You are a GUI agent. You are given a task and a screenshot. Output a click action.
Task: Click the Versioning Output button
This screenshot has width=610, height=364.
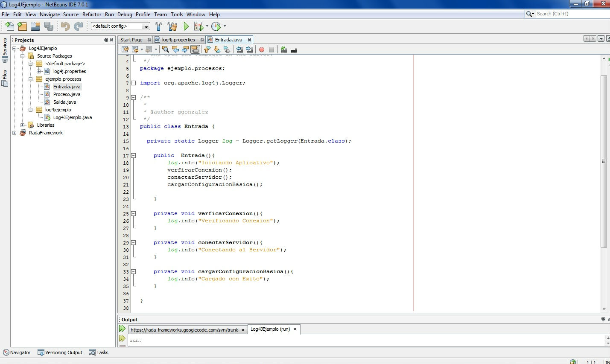[x=60, y=352]
